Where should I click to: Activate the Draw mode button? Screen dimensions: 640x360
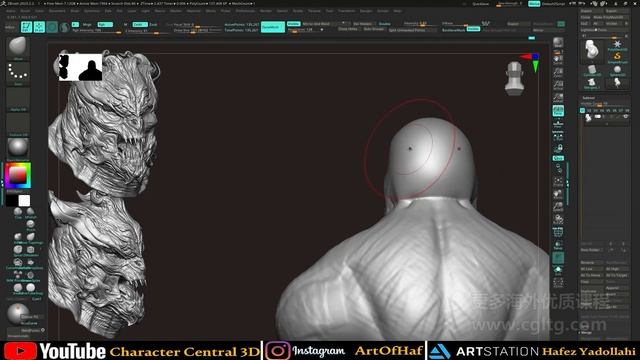point(39,27)
